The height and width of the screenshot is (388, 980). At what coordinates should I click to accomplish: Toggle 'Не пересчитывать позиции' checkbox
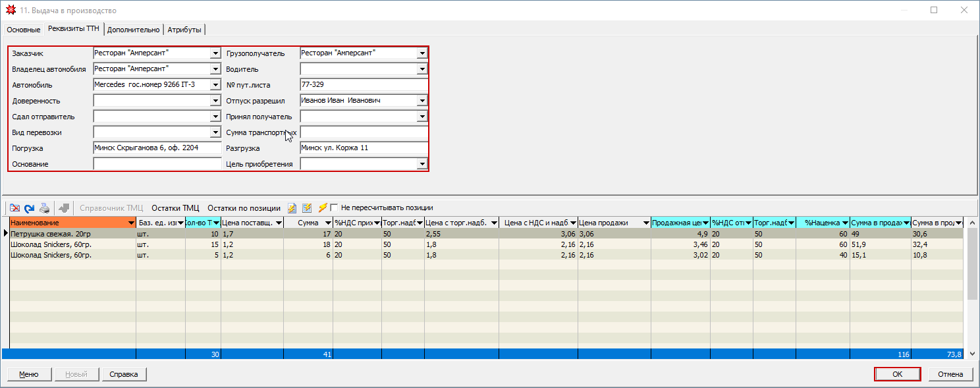pyautogui.click(x=334, y=208)
